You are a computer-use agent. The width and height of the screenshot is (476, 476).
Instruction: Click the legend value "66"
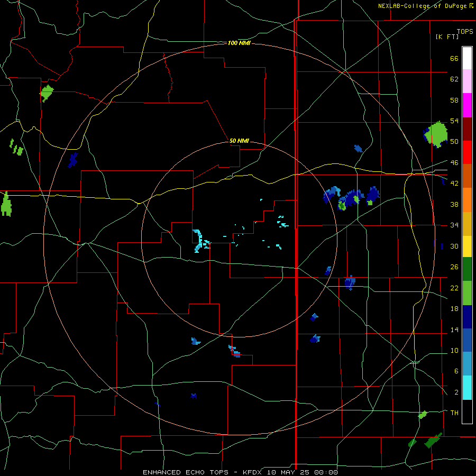tap(454, 58)
